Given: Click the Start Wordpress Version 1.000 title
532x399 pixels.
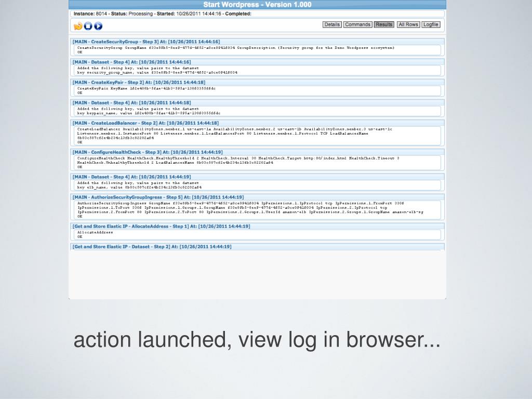Looking at the screenshot, I should point(257,5).
